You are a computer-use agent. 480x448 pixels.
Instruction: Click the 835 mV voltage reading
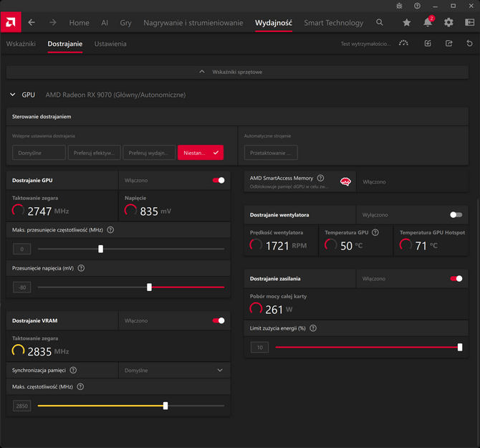point(155,211)
